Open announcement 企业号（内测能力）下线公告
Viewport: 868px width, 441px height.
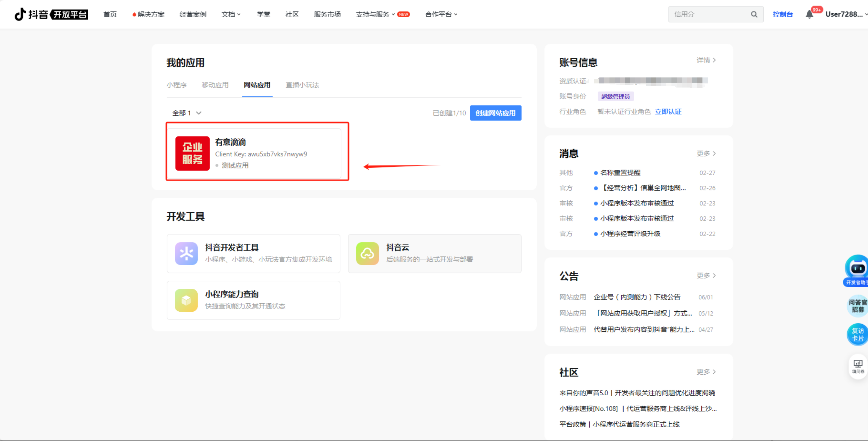pyautogui.click(x=637, y=297)
